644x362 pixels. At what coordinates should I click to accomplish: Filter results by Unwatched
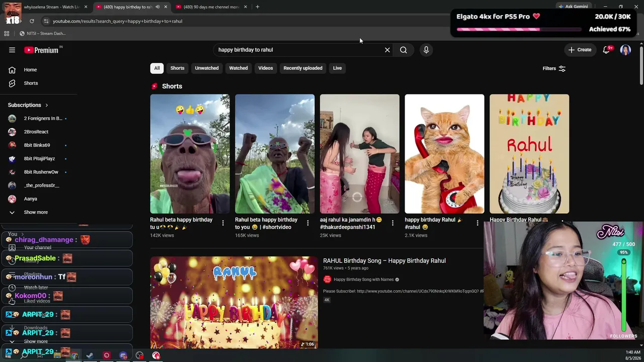point(207,68)
